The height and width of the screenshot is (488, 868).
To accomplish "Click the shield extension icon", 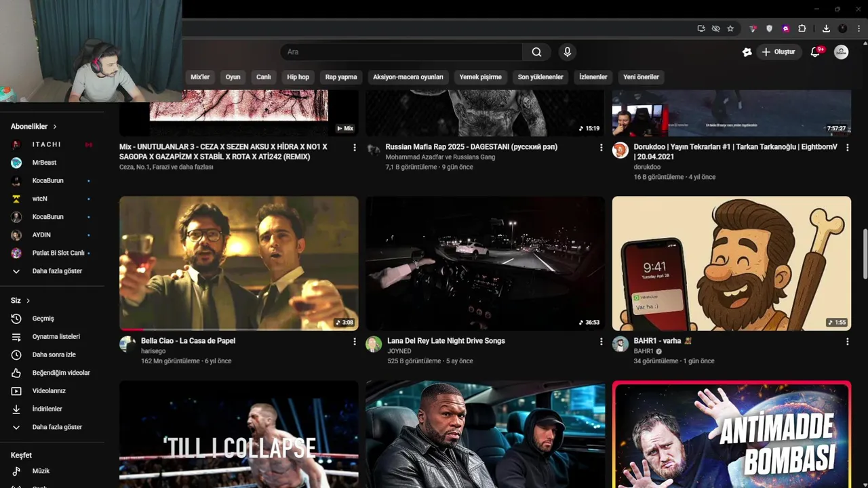I will 769,28.
